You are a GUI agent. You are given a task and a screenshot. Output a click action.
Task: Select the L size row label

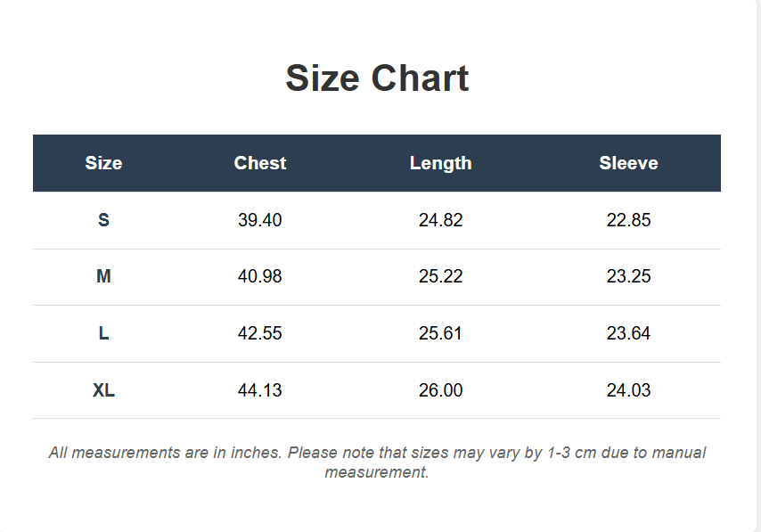[103, 333]
